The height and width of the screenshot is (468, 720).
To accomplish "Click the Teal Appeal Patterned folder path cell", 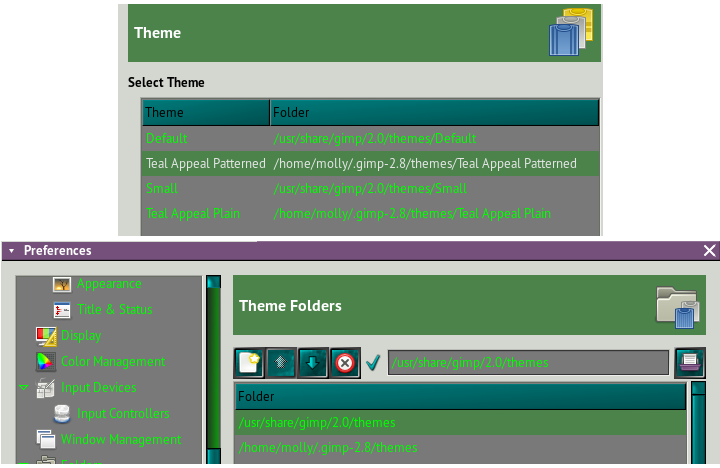I will 425,164.
